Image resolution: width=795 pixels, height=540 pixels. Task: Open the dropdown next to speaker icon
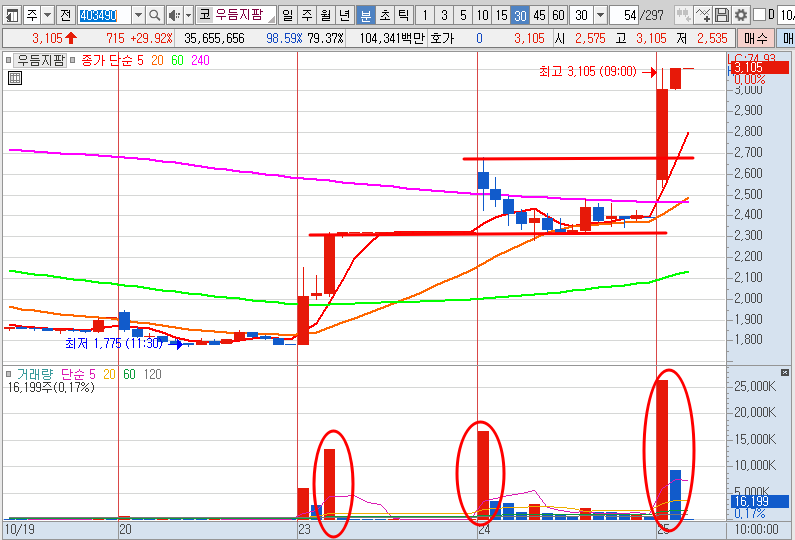click(188, 15)
